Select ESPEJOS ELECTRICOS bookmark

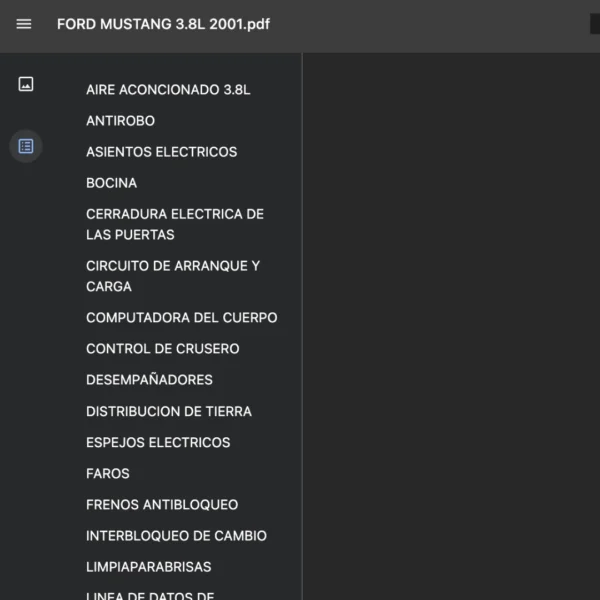coord(158,442)
